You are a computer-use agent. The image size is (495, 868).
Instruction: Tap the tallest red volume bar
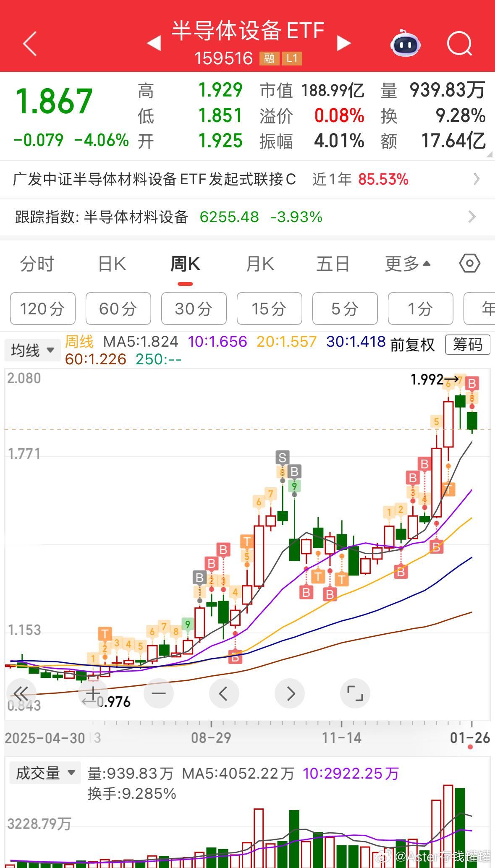tap(448, 826)
